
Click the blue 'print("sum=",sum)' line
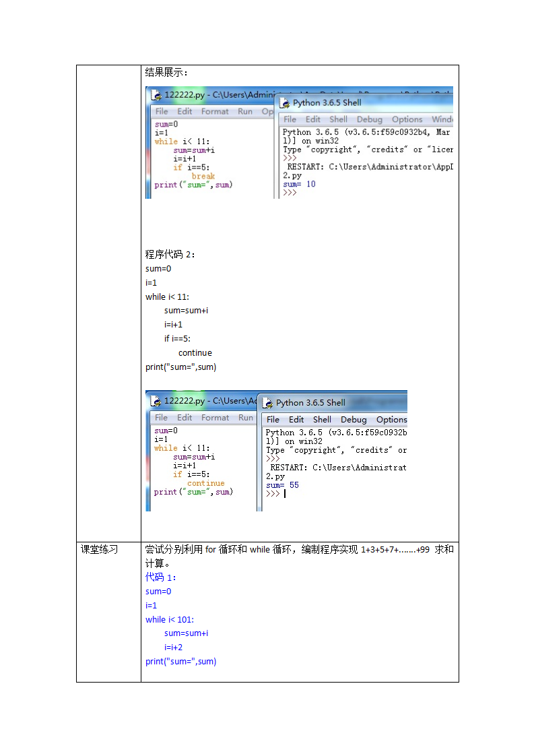pyautogui.click(x=180, y=662)
